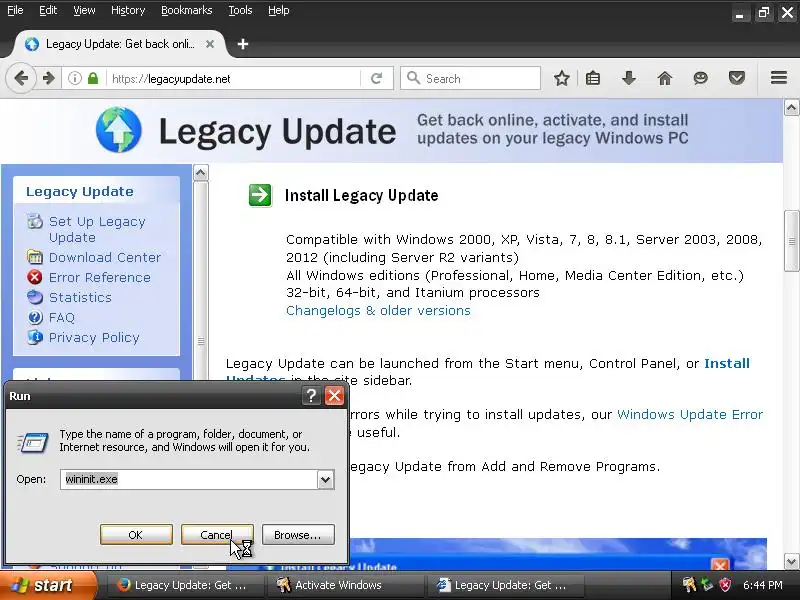Click the FAQ question mark icon
800x600 pixels.
tap(35, 317)
